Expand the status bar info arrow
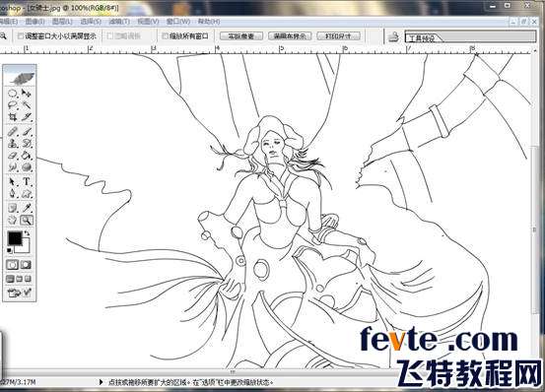Screen dimensions: 545x392 click(101, 382)
